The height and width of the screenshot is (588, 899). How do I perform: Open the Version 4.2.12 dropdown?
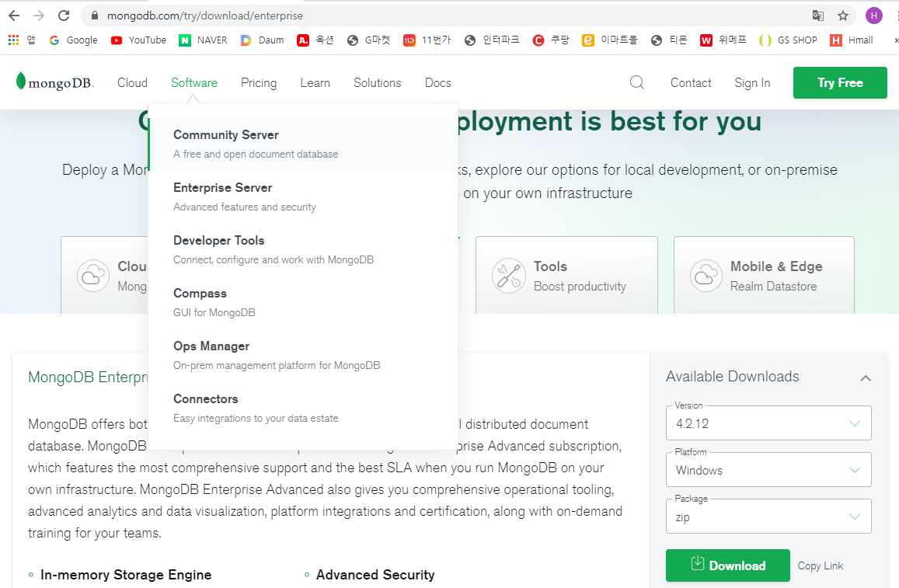coord(768,423)
